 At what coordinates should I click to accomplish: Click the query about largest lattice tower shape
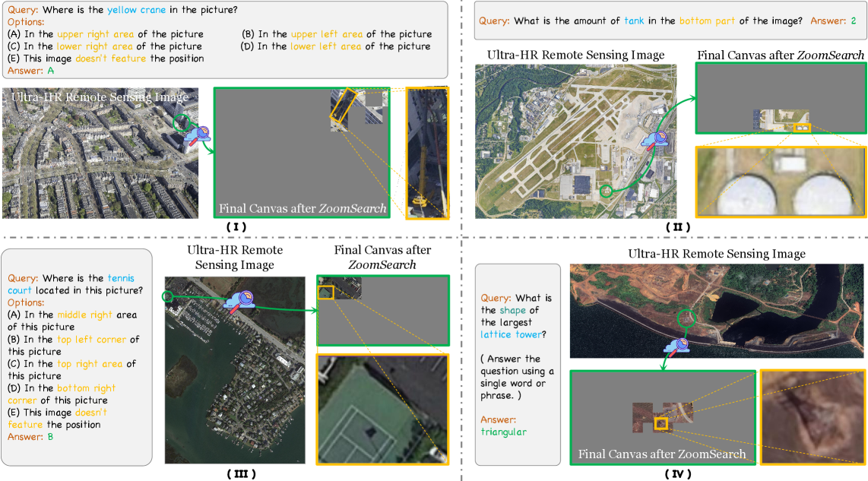pos(517,317)
